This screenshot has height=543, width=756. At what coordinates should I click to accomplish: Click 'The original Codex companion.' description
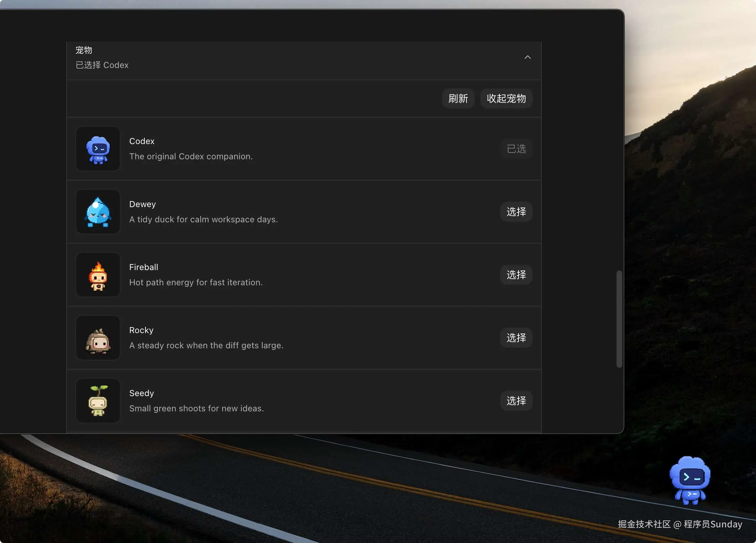191,156
